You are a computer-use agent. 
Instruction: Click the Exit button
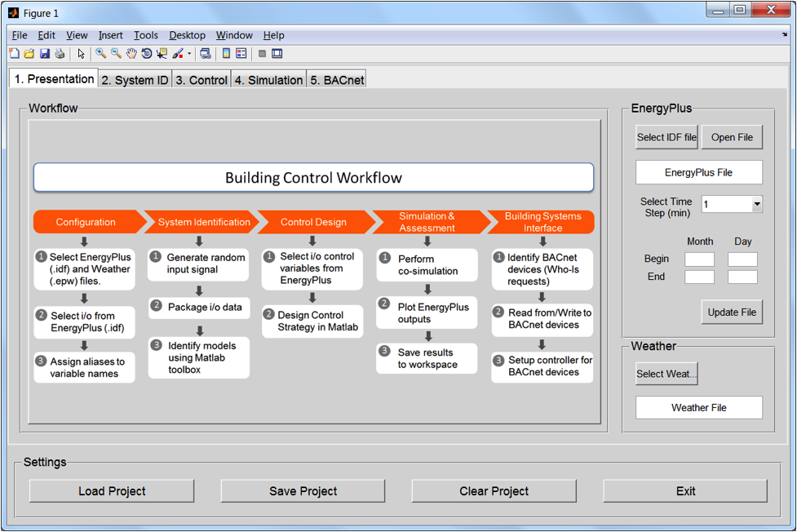[x=685, y=491]
